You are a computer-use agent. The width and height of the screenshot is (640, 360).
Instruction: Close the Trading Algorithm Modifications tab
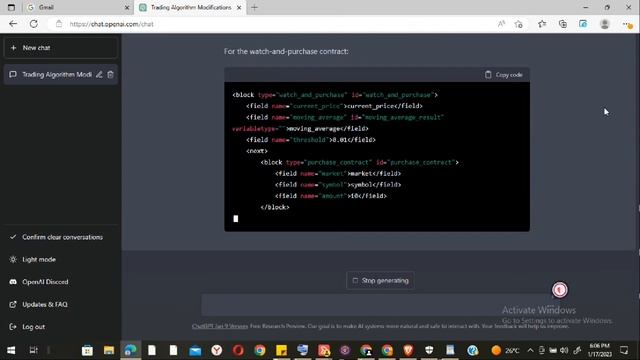pos(239,7)
